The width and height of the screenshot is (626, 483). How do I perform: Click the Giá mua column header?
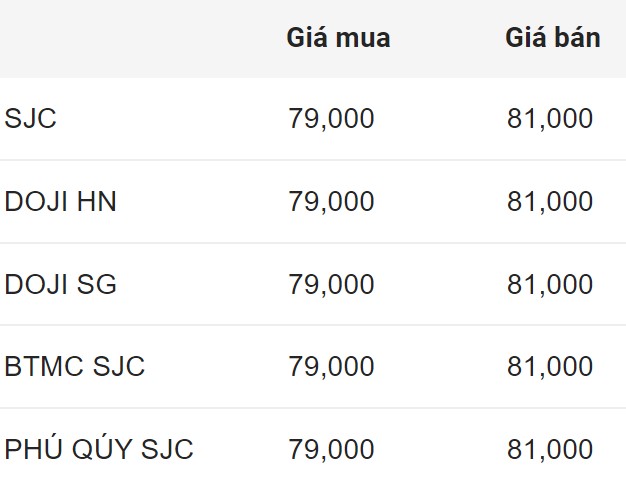(338, 39)
